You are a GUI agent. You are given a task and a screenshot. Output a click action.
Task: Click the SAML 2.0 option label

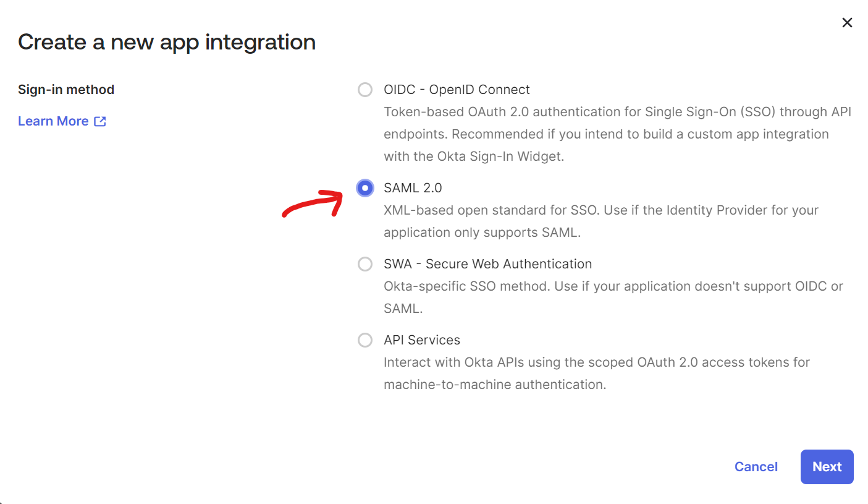tap(413, 187)
